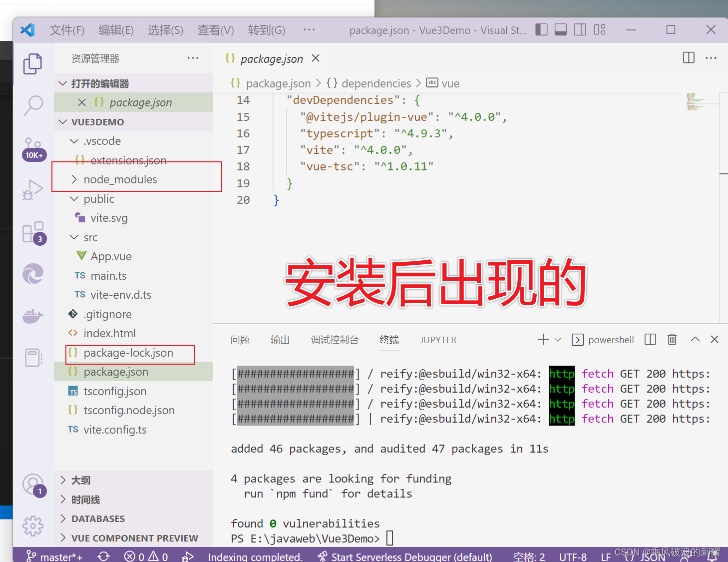Select the powershell terminal label
The image size is (728, 562).
611,340
